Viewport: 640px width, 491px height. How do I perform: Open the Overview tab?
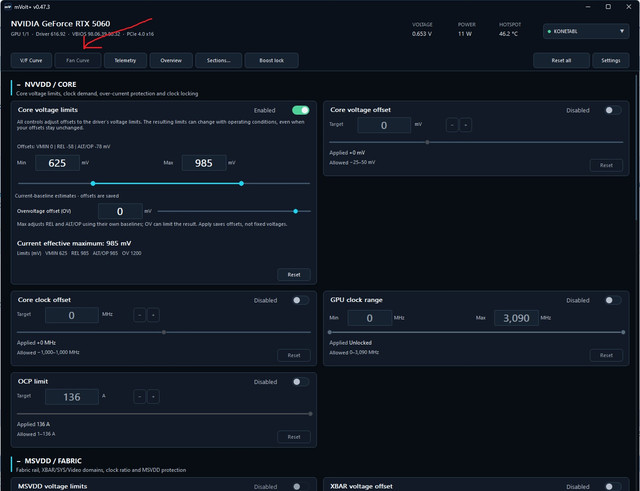pos(171,60)
